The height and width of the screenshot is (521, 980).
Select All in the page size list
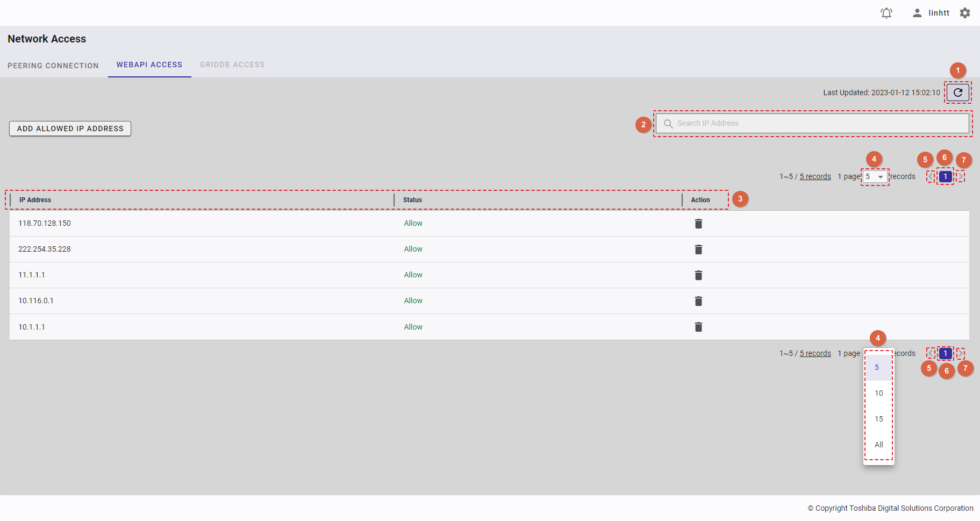(878, 445)
